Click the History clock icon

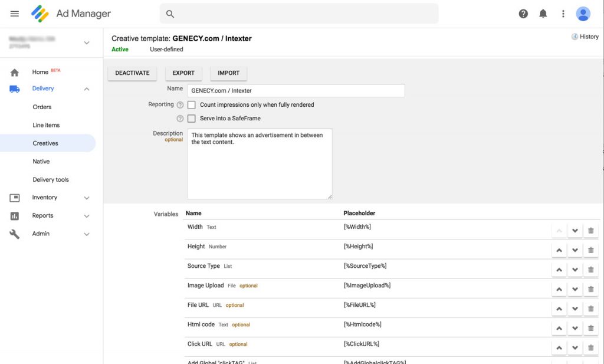575,37
